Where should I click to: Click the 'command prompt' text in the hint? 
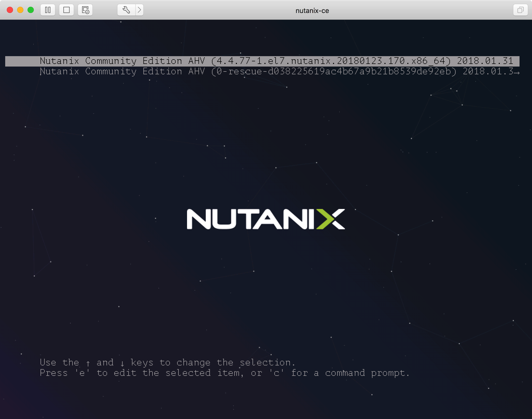point(367,373)
